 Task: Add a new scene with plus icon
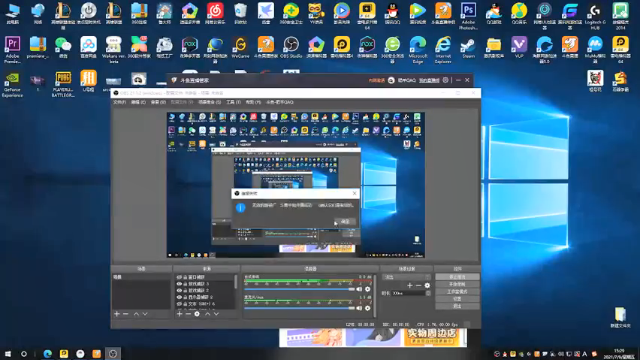(x=117, y=314)
